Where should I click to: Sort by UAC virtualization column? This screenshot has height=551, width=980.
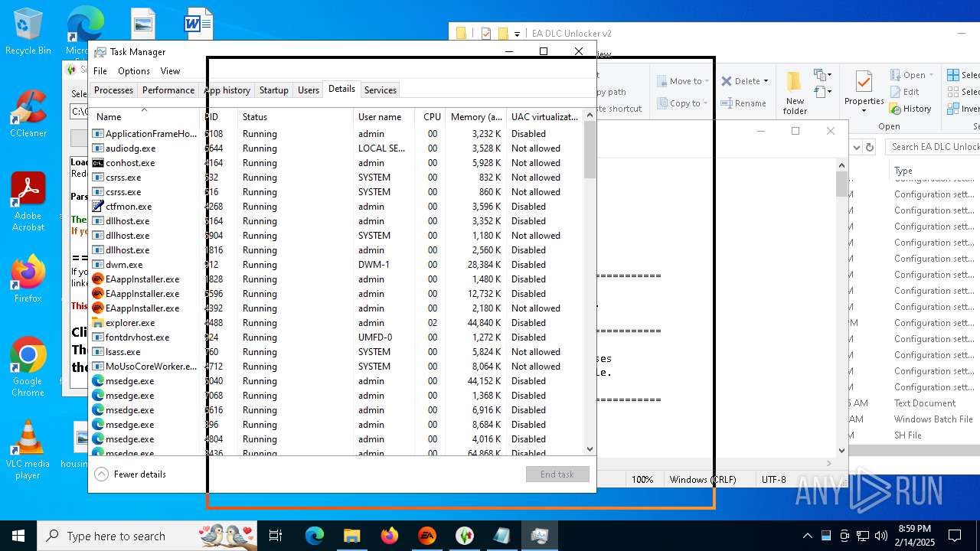(544, 117)
